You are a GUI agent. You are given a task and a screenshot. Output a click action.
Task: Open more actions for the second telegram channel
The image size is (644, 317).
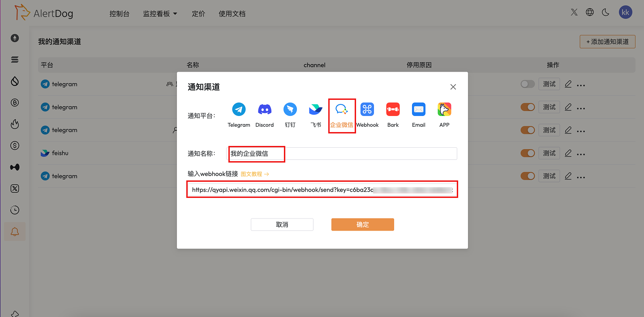(x=581, y=107)
